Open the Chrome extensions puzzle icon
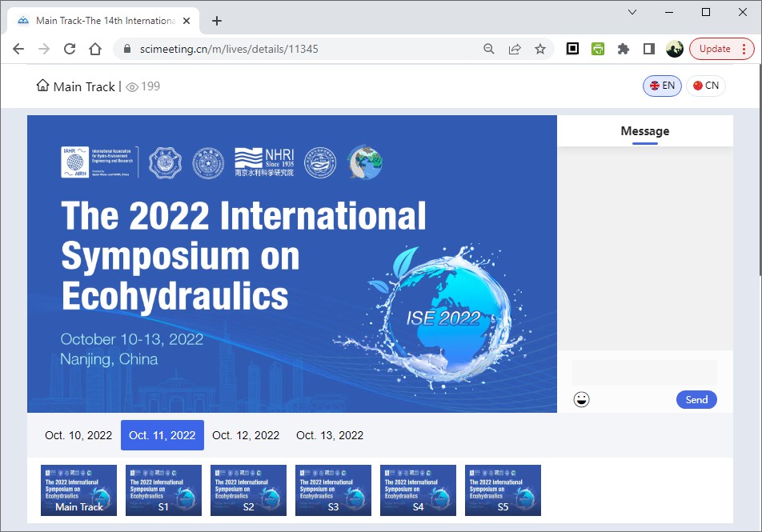 coord(624,49)
